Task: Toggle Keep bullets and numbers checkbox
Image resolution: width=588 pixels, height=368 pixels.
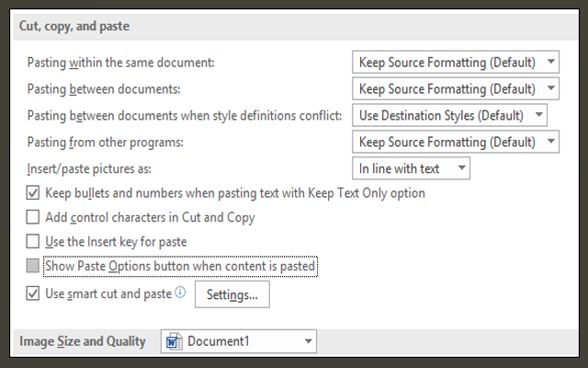Action: (33, 194)
